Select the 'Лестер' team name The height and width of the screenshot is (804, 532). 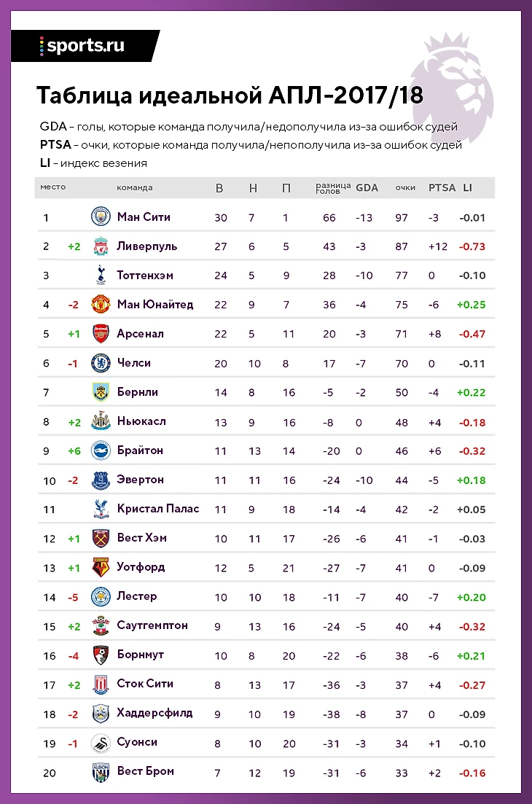pyautogui.click(x=137, y=596)
